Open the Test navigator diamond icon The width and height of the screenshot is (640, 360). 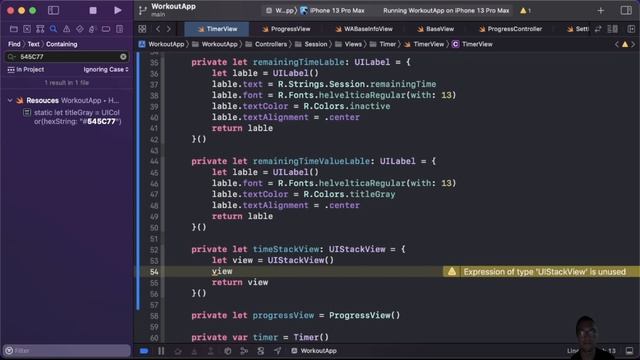[80, 29]
